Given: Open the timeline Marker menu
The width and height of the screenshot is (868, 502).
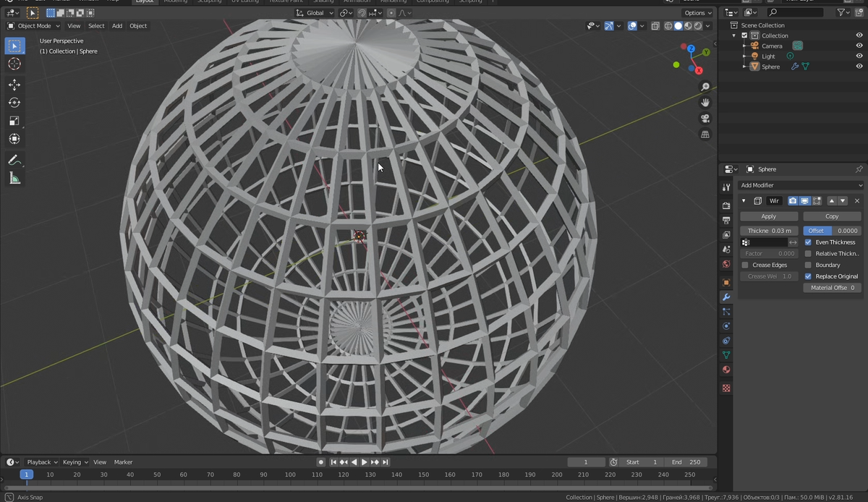Looking at the screenshot, I should point(123,462).
